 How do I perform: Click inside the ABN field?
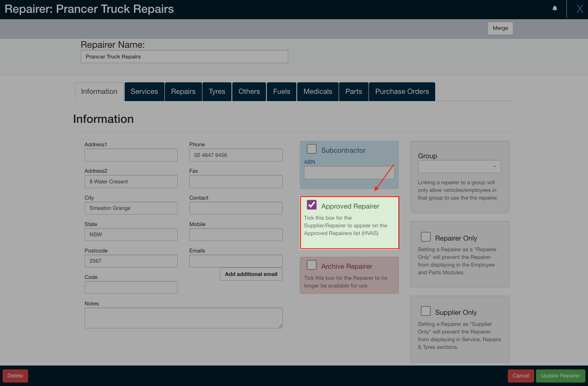(x=349, y=172)
